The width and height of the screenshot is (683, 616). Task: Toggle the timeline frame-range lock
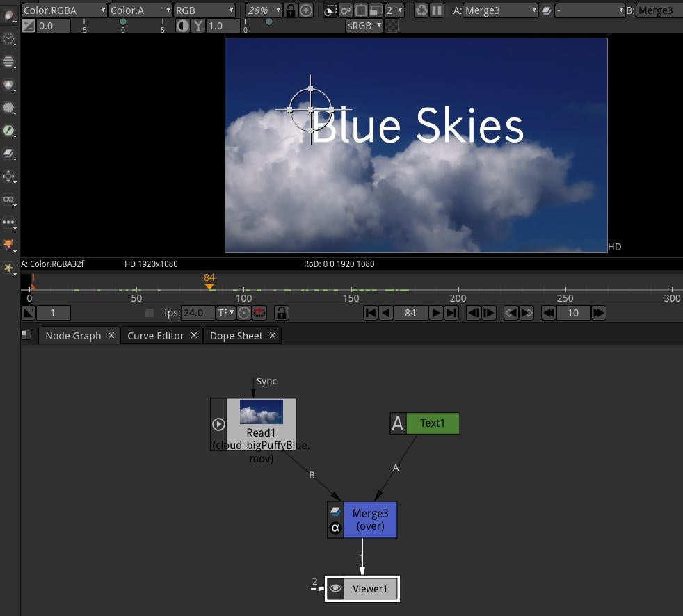click(x=281, y=313)
